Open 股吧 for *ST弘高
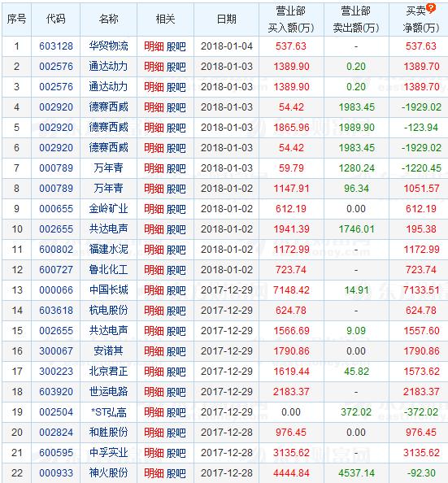Viewport: 448px width, 483px height. tap(176, 412)
